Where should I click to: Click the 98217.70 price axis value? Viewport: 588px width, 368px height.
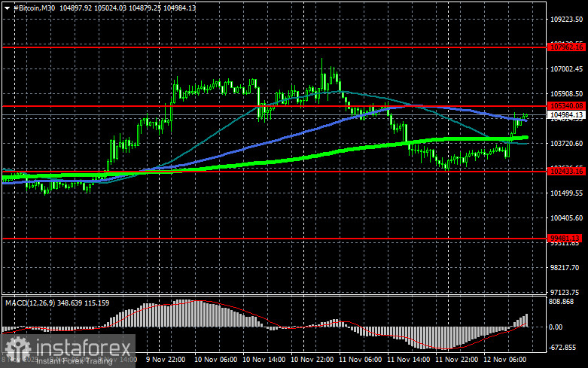click(565, 268)
